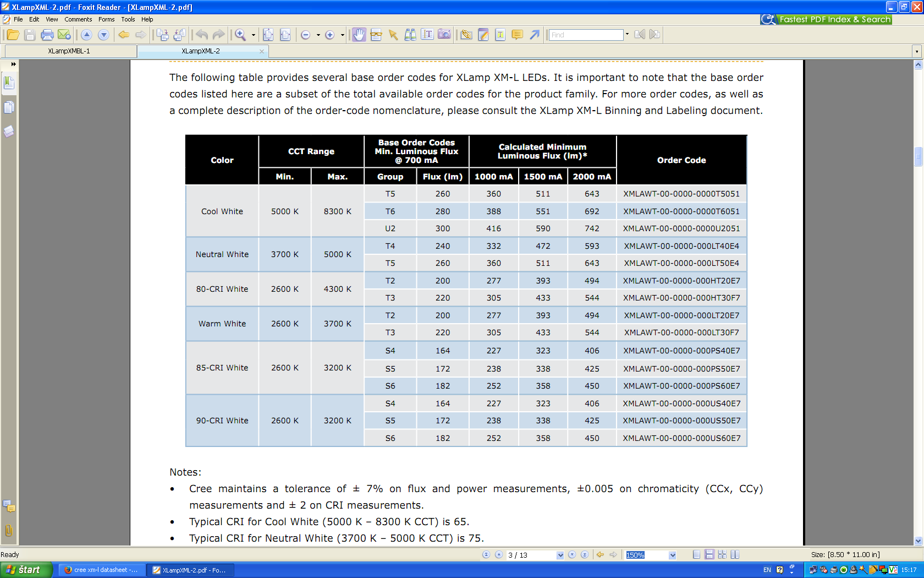Jump to last page in status bar
The width and height of the screenshot is (924, 578).
pyautogui.click(x=585, y=555)
